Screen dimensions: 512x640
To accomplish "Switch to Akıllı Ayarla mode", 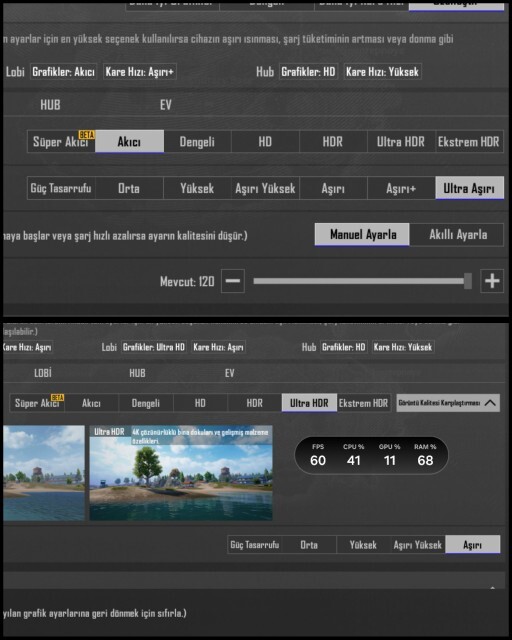I will [x=457, y=234].
